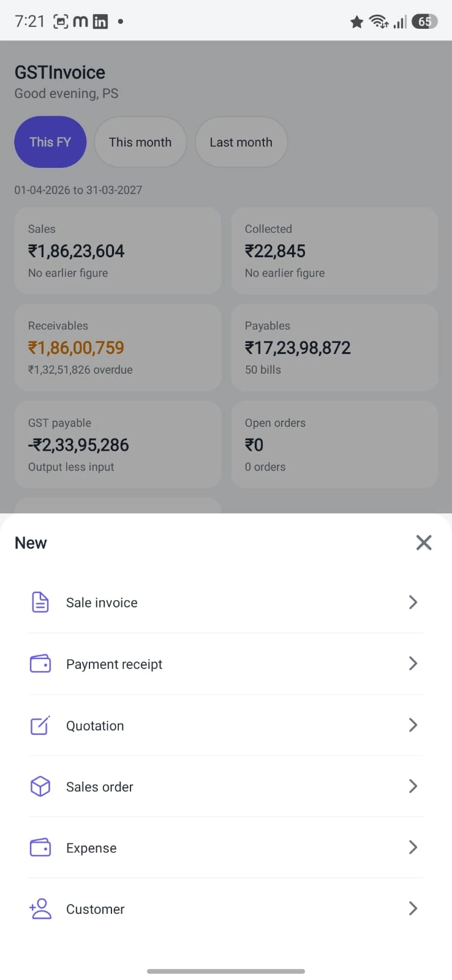Screen dimensions: 452x980
Task: Close the New sheet with X
Action: (424, 542)
